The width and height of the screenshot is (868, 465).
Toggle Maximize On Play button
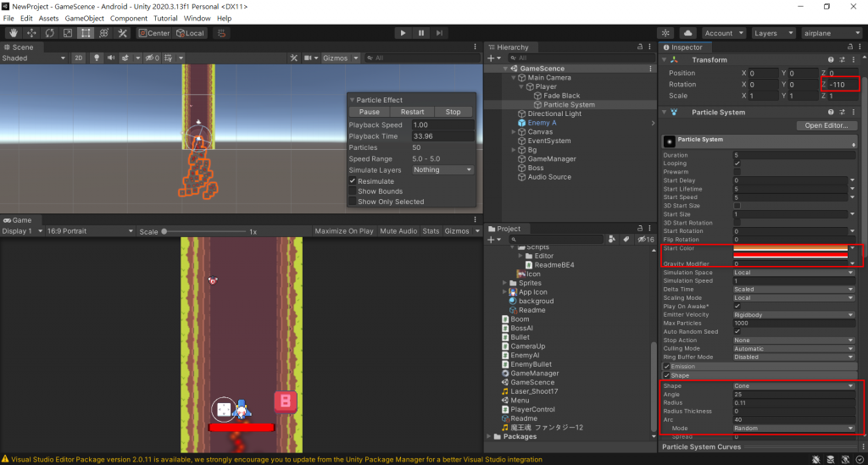[344, 231]
